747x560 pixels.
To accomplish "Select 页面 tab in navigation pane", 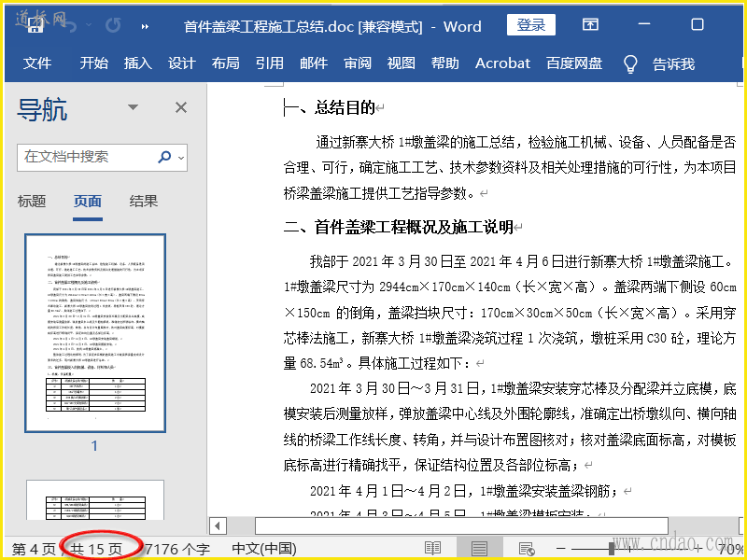I will [88, 201].
